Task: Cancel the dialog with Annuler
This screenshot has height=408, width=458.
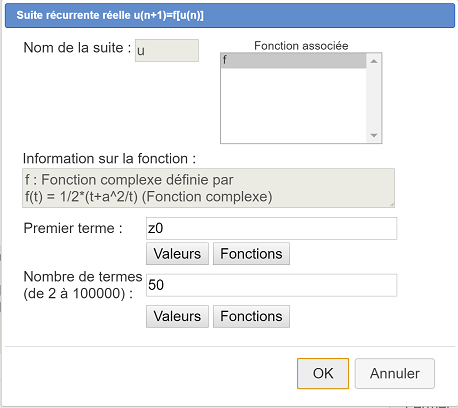Action: click(395, 373)
